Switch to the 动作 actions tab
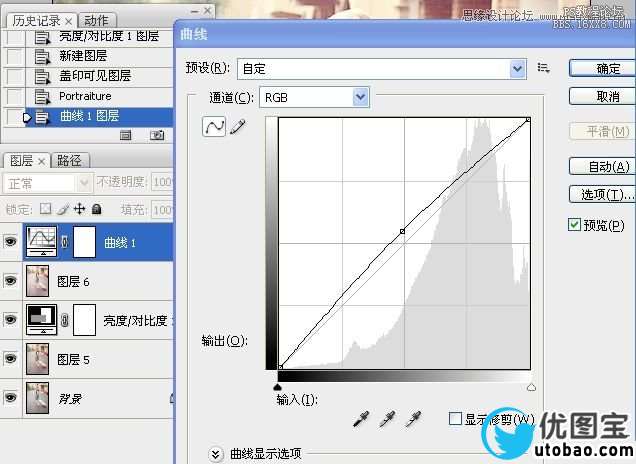Image resolution: width=636 pixels, height=464 pixels. (x=97, y=20)
